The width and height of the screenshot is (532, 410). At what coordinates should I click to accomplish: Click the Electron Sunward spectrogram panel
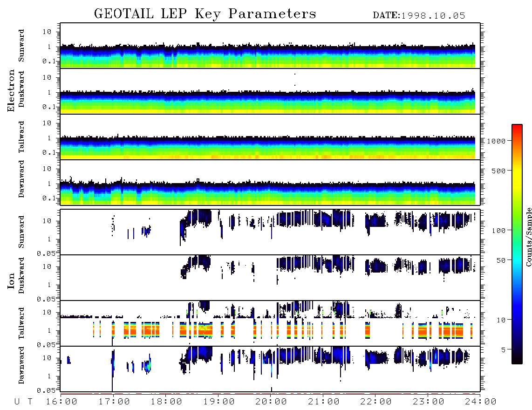[x=270, y=46]
